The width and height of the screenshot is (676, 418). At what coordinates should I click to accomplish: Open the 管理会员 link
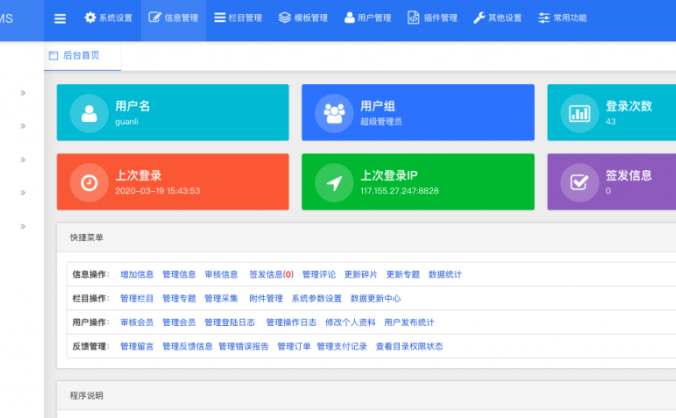click(179, 322)
